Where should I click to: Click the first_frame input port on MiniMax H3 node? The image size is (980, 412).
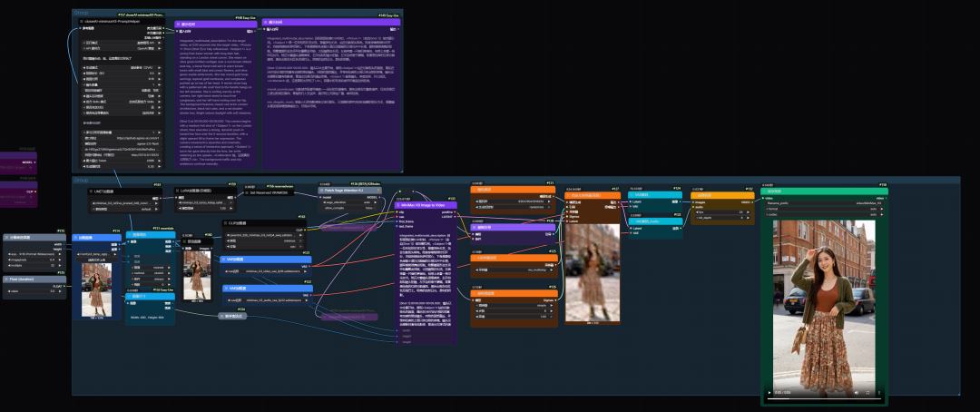pyautogui.click(x=397, y=221)
